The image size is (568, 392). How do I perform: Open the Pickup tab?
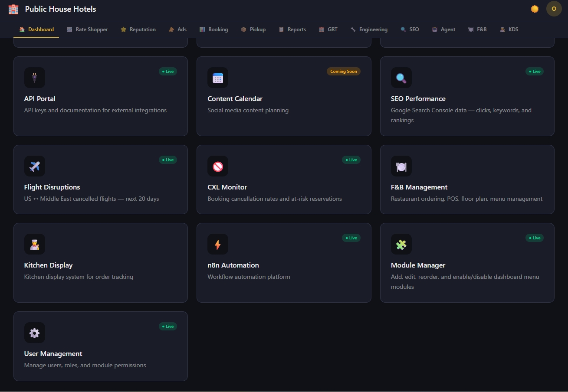tap(253, 29)
